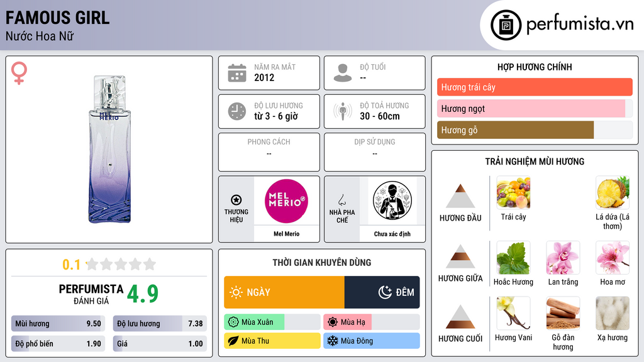This screenshot has height=362, width=644.
Task: Click the leaf icon for Mùa Thu
Action: (233, 341)
